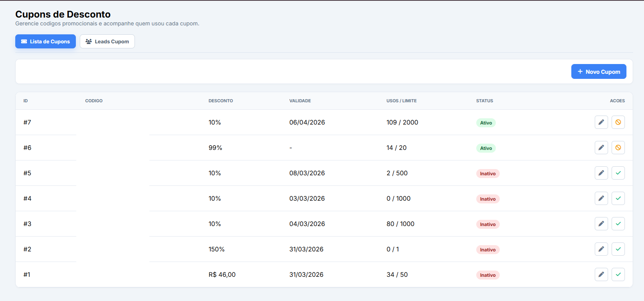This screenshot has height=301, width=644.
Task: Create a coupon with Novo Cupom button
Action: pyautogui.click(x=598, y=71)
